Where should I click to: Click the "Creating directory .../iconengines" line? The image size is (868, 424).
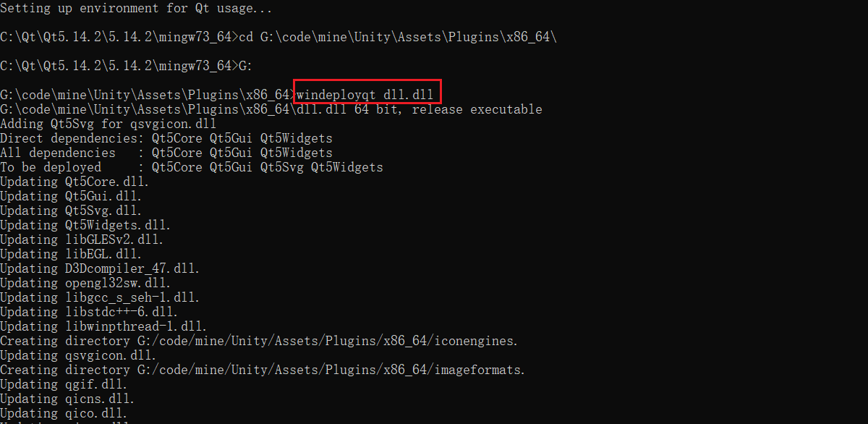pos(259,341)
